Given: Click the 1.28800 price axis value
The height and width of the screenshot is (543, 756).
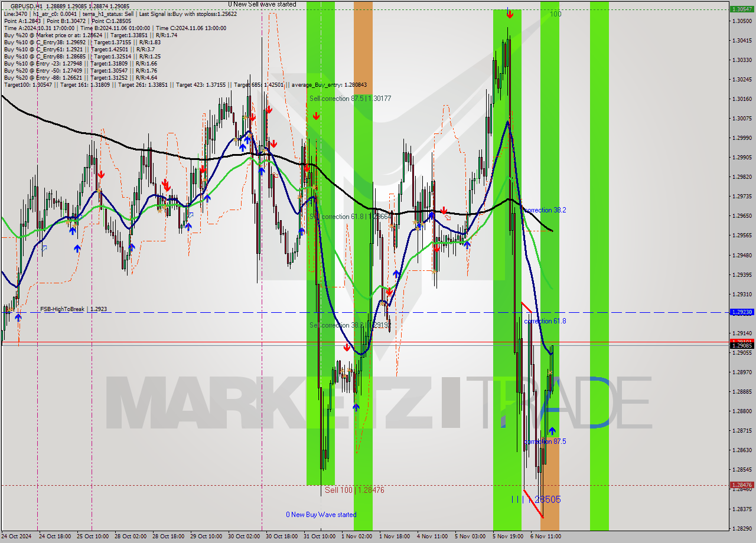Looking at the screenshot, I should pos(742,411).
